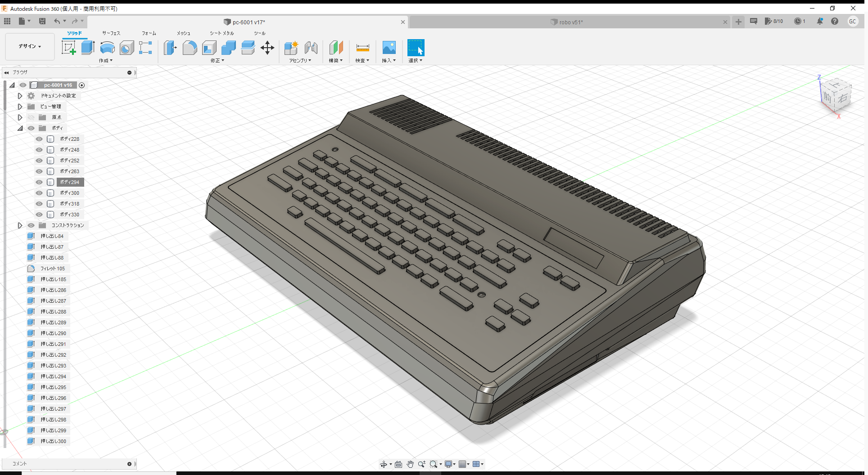Select the Revolve tool
Image resolution: width=868 pixels, height=475 pixels.
[107, 47]
